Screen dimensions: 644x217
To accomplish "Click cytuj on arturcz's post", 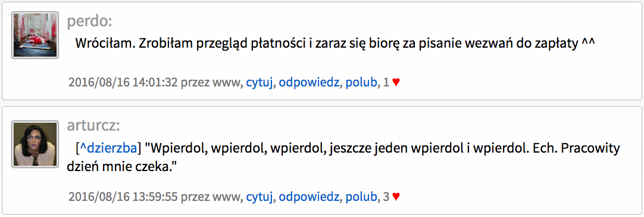I will click(x=259, y=197).
